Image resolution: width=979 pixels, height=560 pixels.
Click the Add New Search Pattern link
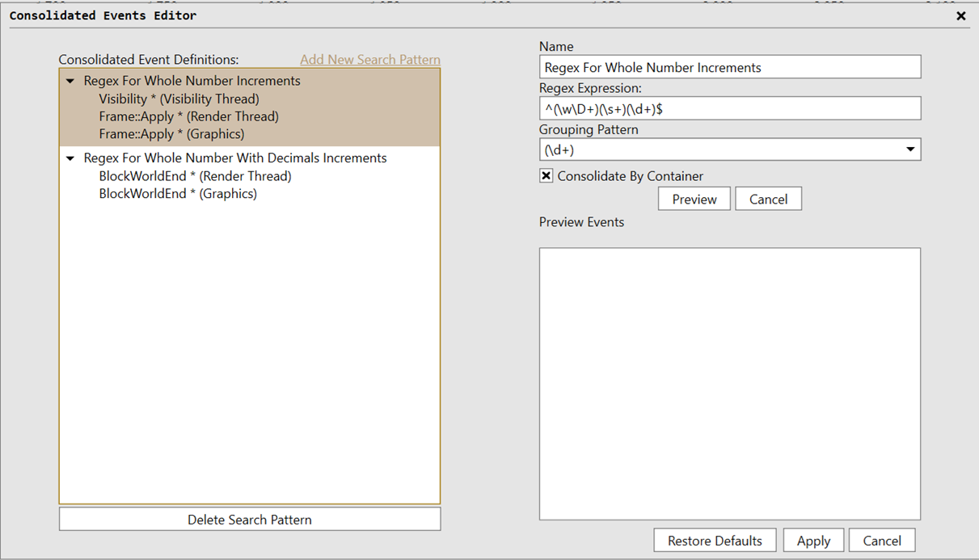click(x=370, y=60)
